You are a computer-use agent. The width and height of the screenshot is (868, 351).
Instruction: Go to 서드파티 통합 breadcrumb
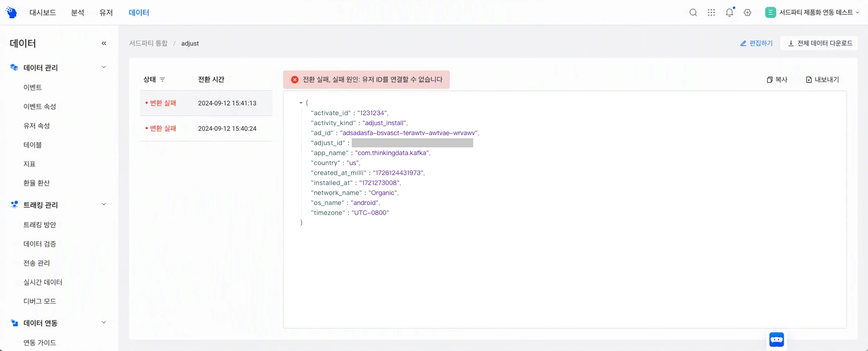[148, 43]
